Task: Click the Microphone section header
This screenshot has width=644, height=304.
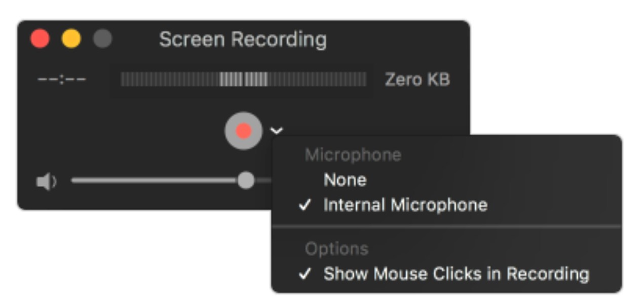Action: tap(353, 155)
